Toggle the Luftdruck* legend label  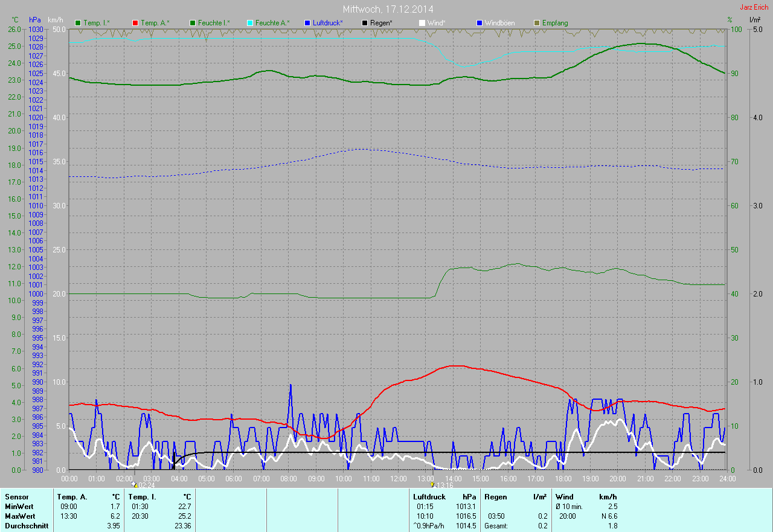pos(328,23)
